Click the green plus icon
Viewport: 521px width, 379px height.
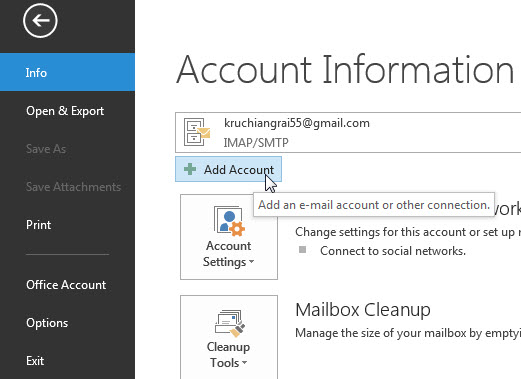tap(190, 169)
